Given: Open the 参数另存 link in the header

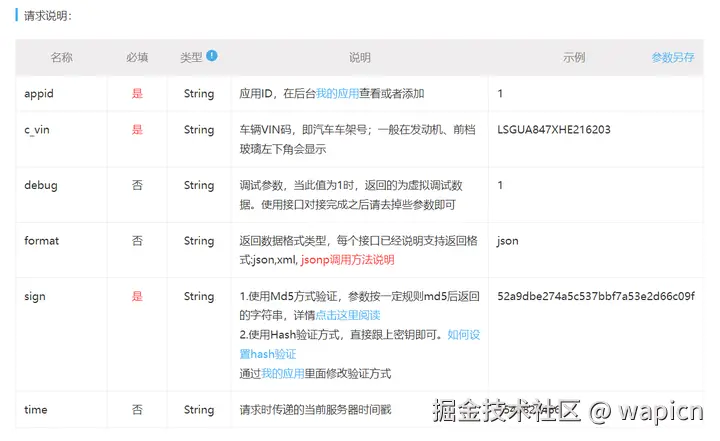Looking at the screenshot, I should [673, 57].
